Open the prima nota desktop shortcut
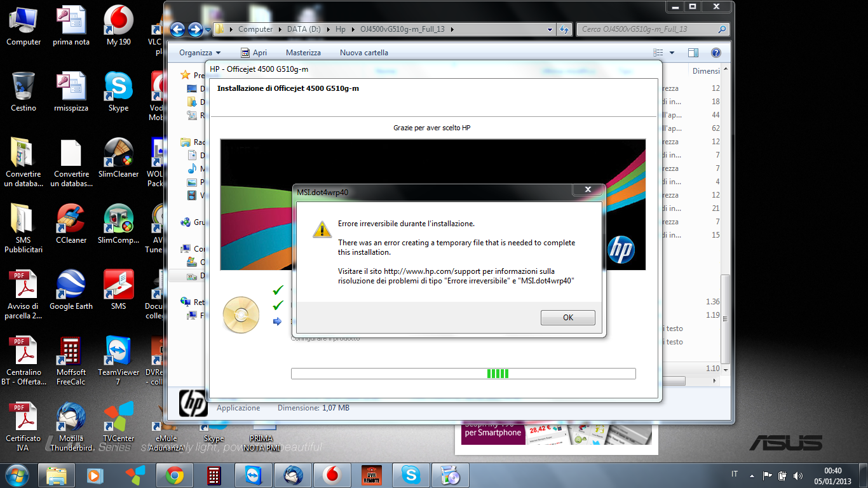Image resolution: width=868 pixels, height=488 pixels. 71,25
